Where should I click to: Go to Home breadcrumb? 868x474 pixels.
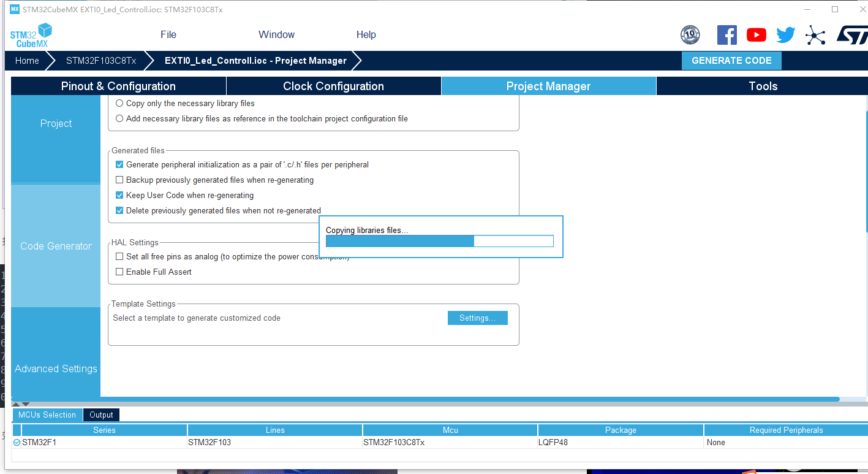(x=27, y=61)
